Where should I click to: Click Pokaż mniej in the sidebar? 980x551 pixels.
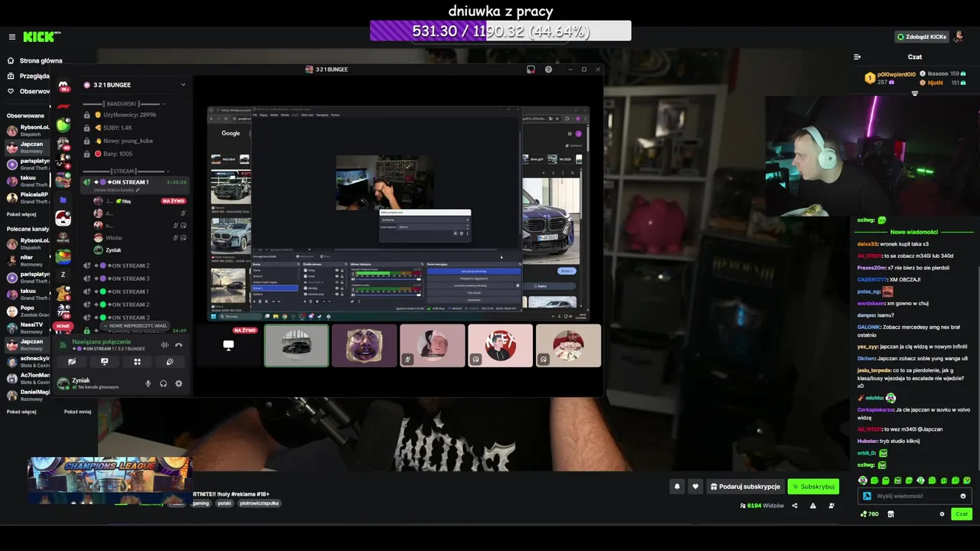(x=77, y=412)
